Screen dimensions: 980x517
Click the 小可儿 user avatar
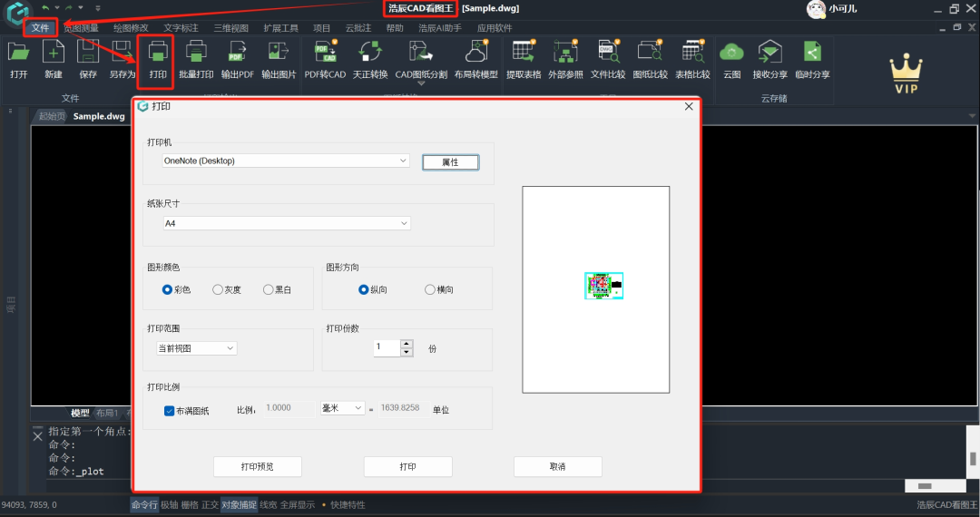[x=817, y=9]
